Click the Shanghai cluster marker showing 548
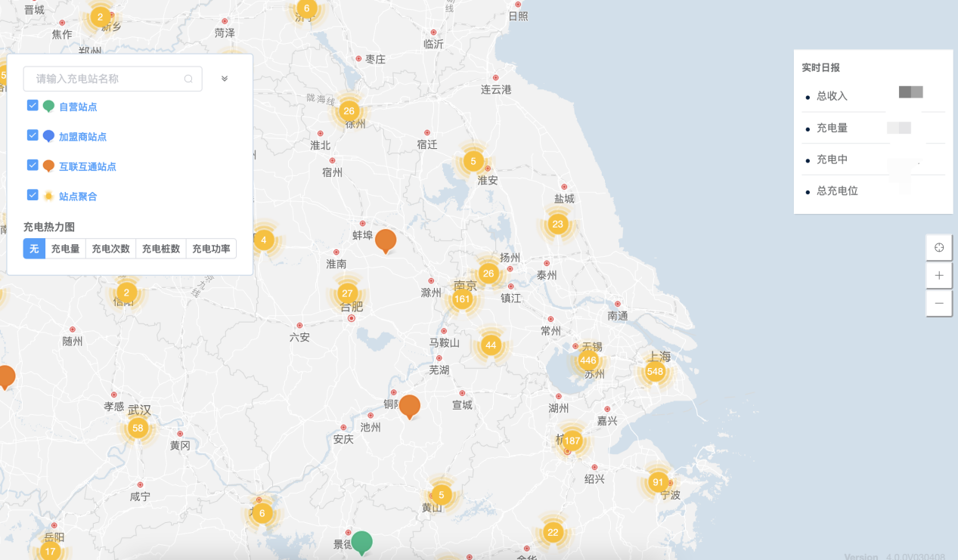958x560 pixels. click(x=655, y=371)
